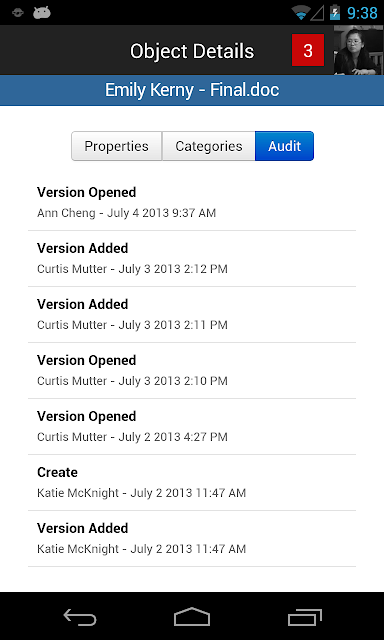The width and height of the screenshot is (384, 640).
Task: Tap the battery charging status icon
Action: point(335,13)
